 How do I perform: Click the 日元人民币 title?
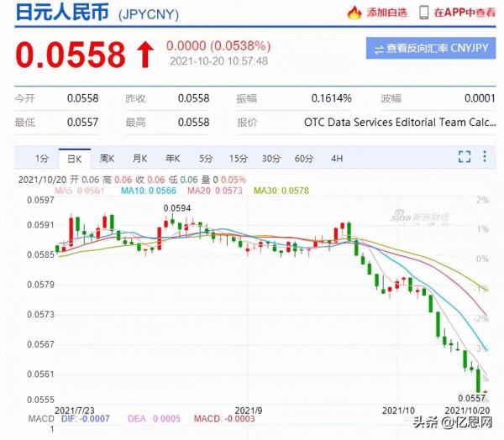coord(62,13)
